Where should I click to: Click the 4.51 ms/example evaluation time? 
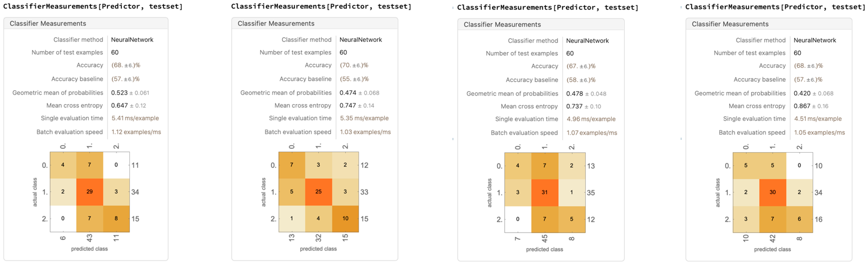(x=817, y=119)
